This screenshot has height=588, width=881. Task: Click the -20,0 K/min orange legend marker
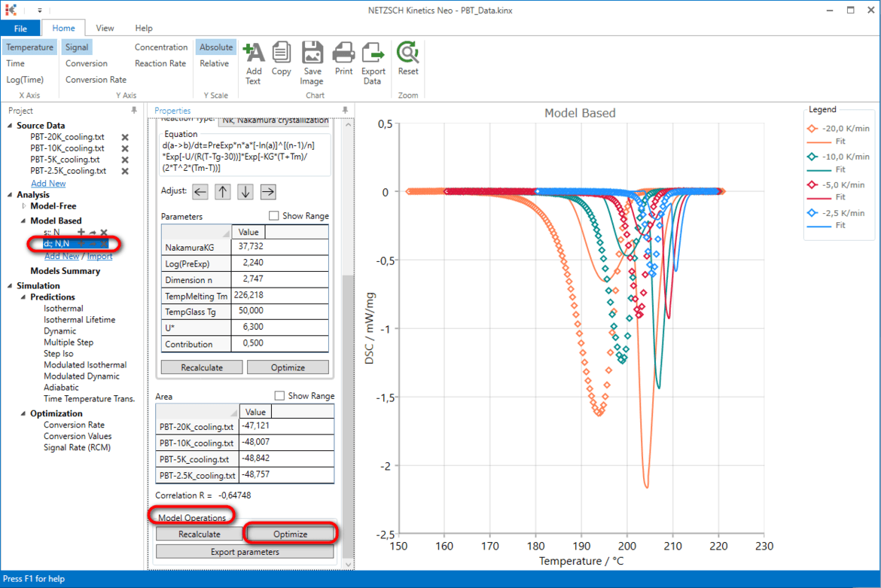pyautogui.click(x=812, y=129)
